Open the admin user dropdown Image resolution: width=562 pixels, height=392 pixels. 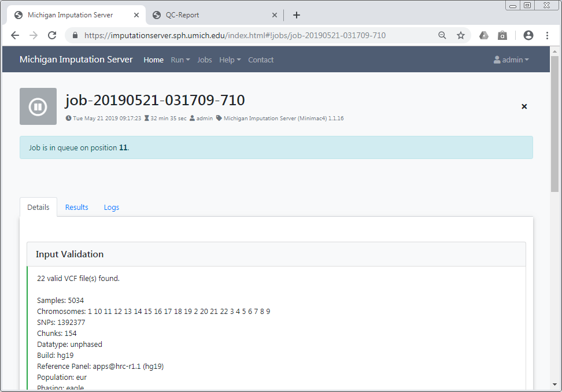click(511, 60)
